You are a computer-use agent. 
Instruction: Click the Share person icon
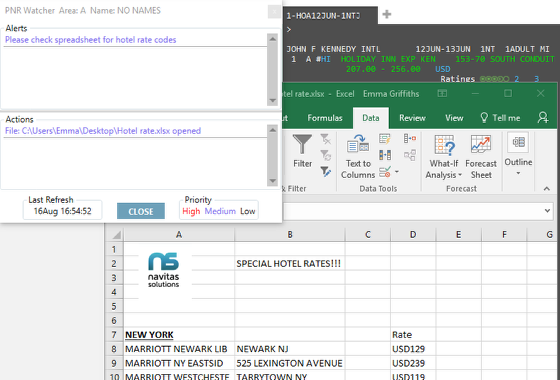tap(543, 118)
